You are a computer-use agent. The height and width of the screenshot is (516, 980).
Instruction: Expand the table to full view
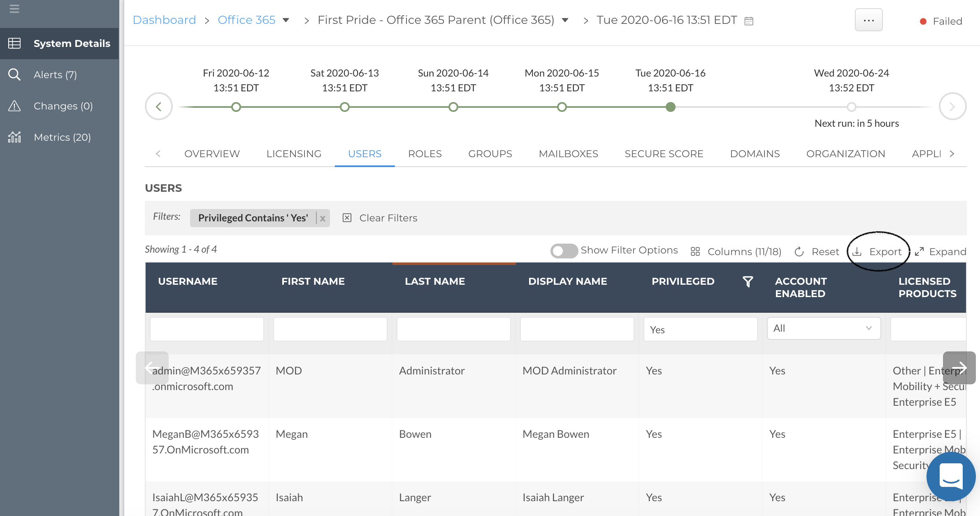[x=941, y=251]
